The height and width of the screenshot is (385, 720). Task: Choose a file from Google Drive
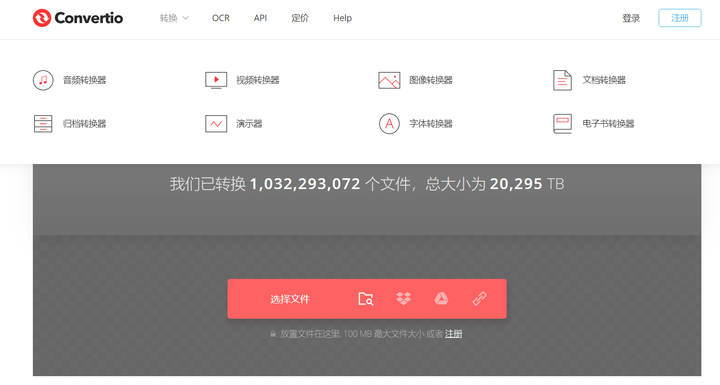[x=441, y=299]
